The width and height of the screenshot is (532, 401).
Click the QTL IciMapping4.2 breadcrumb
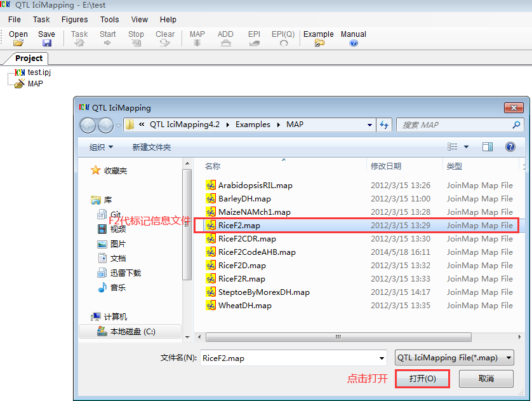coord(185,125)
